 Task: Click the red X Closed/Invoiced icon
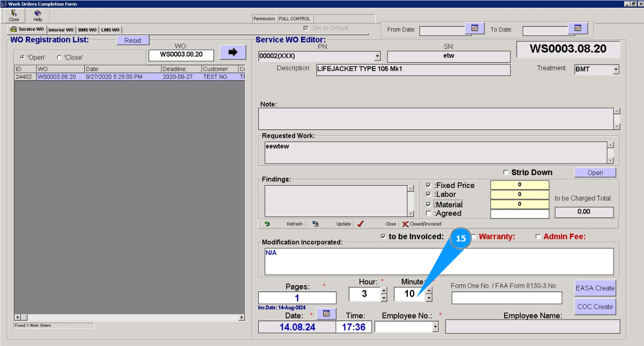pyautogui.click(x=406, y=224)
